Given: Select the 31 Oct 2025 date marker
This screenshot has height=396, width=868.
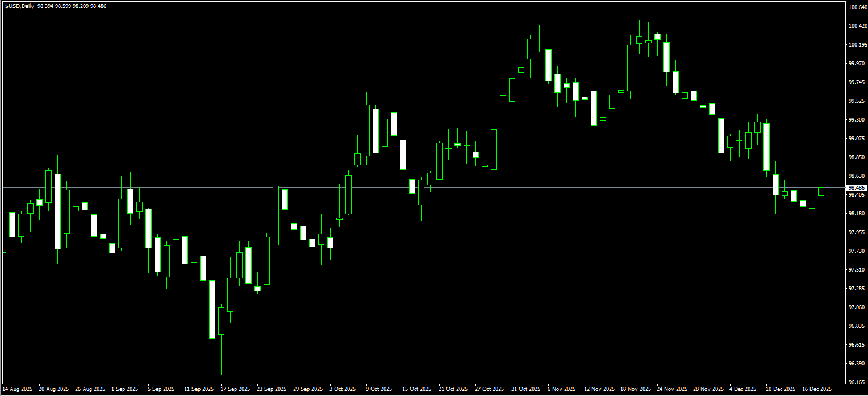Looking at the screenshot, I should pos(525,389).
